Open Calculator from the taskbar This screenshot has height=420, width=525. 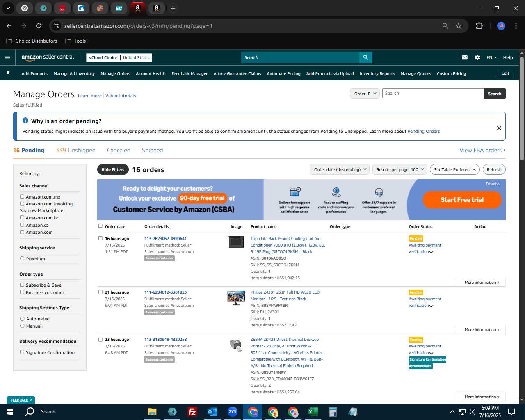[x=333, y=412]
